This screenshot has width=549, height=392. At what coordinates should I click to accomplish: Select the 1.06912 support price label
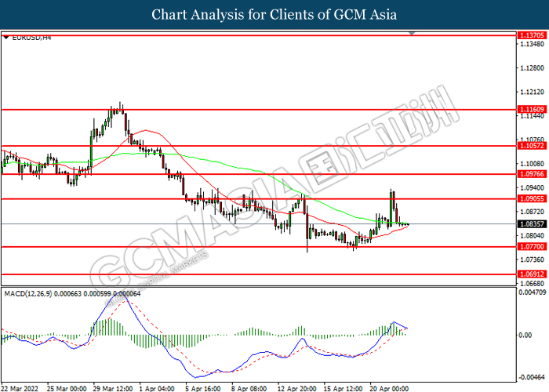pos(532,274)
